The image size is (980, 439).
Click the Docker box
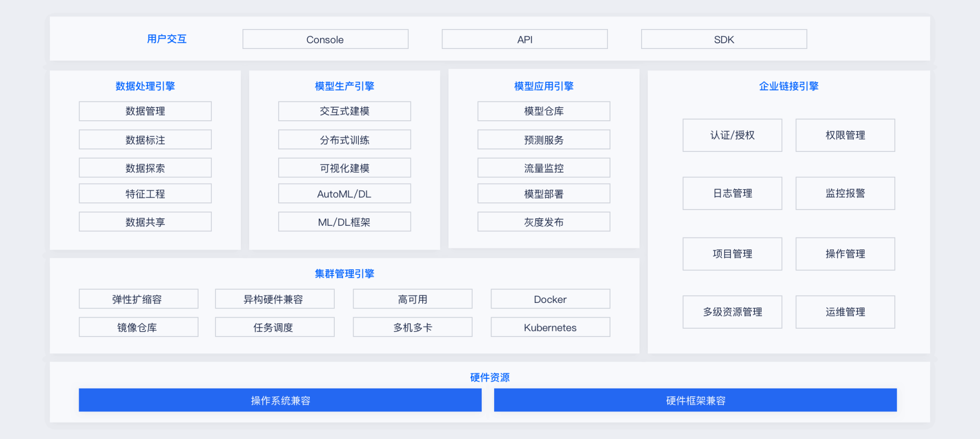pyautogui.click(x=550, y=299)
